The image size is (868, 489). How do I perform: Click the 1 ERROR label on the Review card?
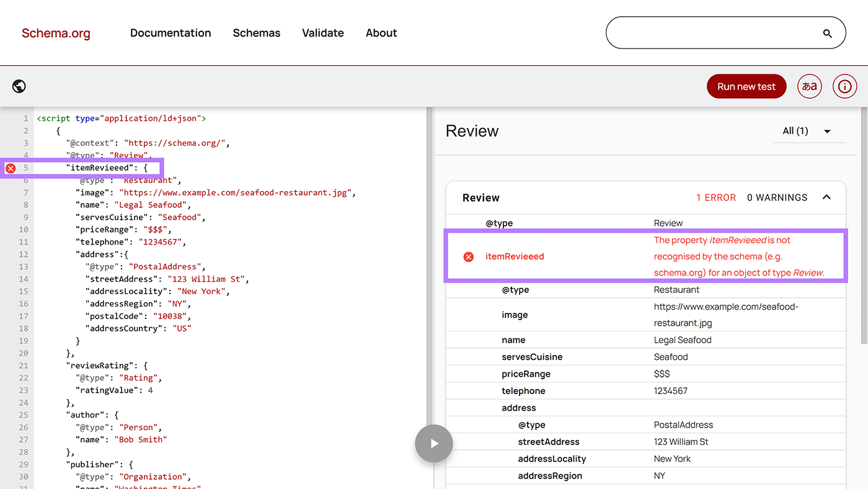pyautogui.click(x=715, y=197)
